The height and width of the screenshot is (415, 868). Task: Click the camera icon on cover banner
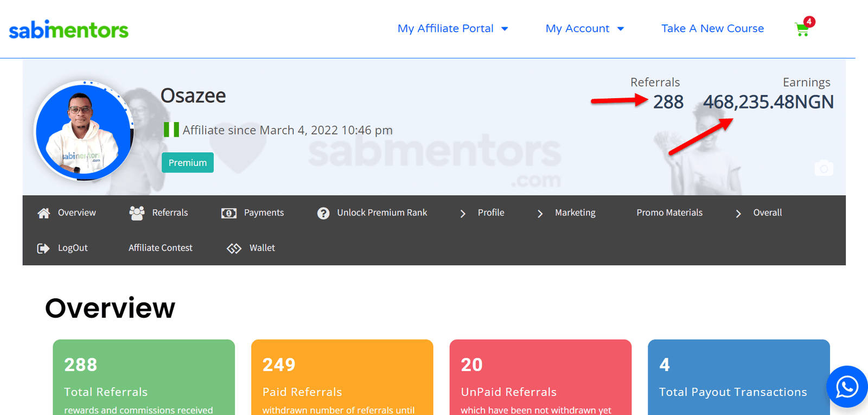(824, 168)
